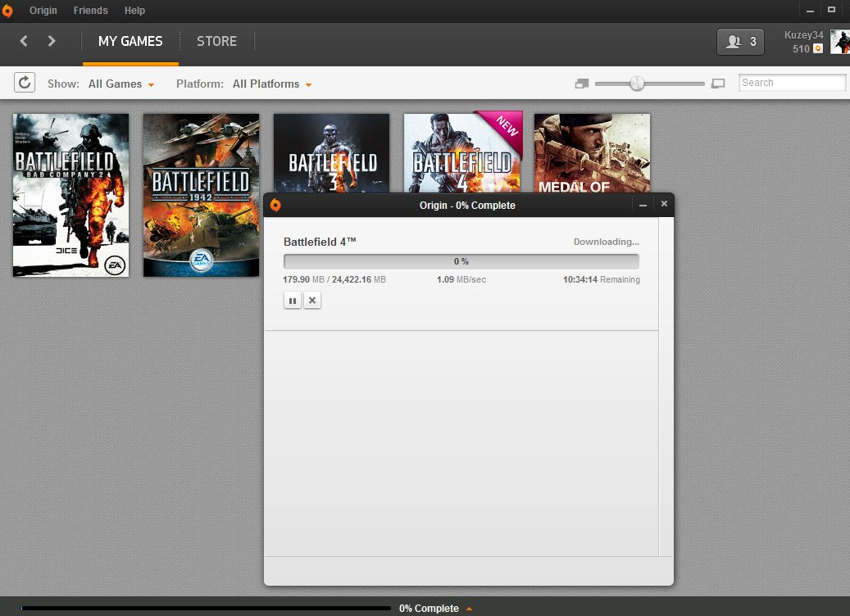Click the Search input field
This screenshot has height=616, width=850.
pyautogui.click(x=792, y=83)
